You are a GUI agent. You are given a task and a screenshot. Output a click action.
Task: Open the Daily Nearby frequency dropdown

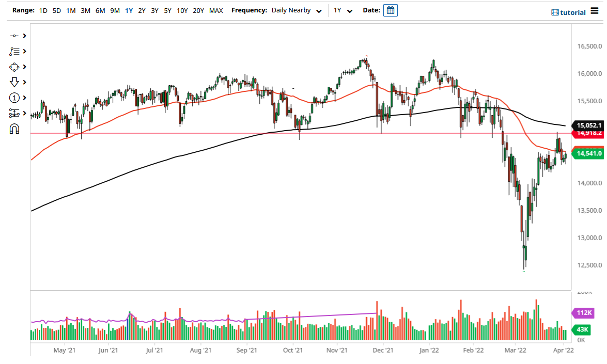(296, 10)
